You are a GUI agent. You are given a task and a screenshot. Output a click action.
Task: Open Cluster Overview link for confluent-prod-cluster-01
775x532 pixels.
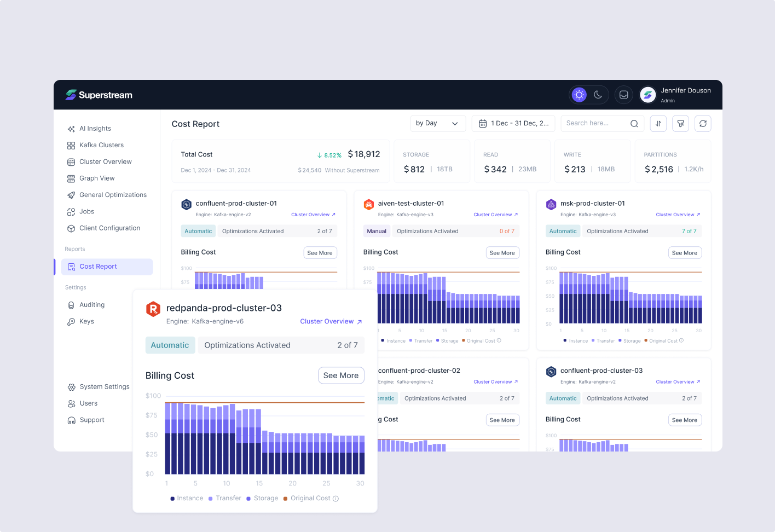pos(314,215)
